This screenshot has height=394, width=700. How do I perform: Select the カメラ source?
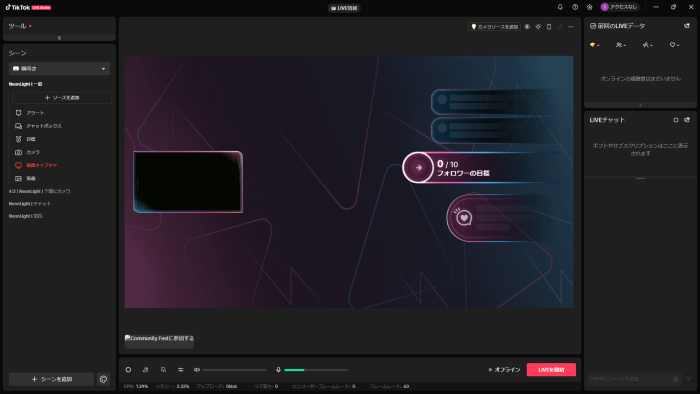(33, 152)
